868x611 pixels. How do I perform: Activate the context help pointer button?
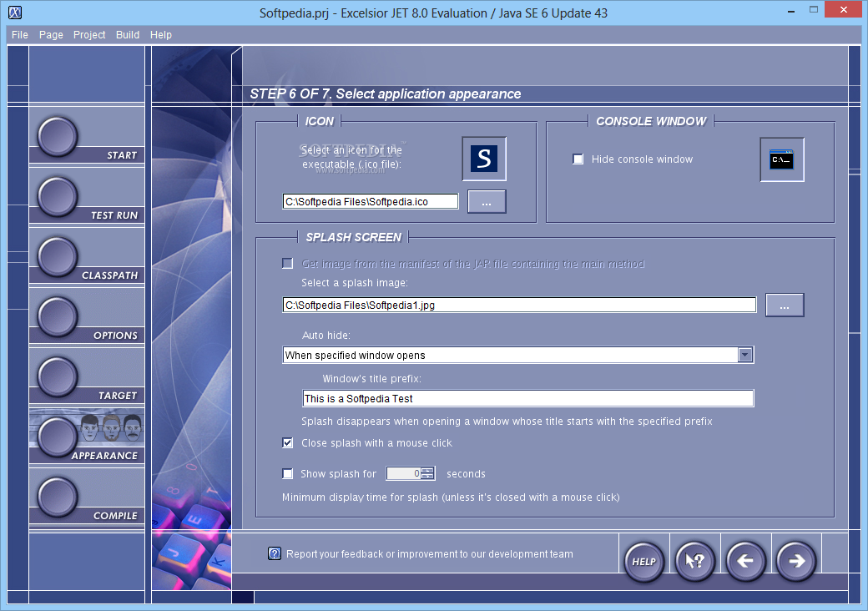[694, 561]
